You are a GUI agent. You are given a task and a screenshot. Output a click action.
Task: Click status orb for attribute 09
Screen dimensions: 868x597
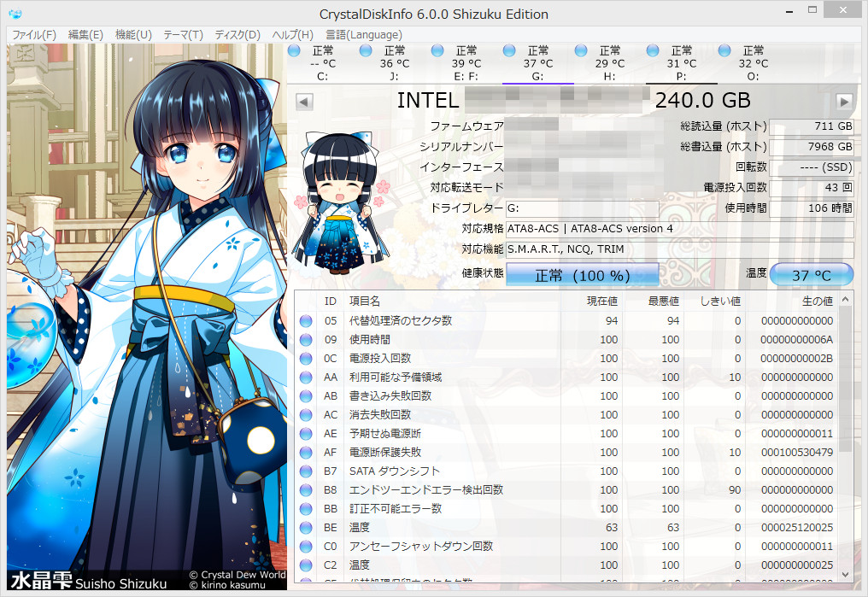[306, 340]
